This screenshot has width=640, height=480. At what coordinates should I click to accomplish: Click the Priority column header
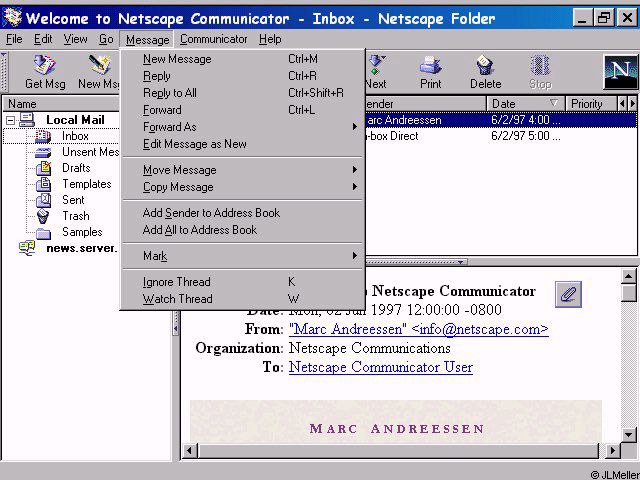coord(591,104)
